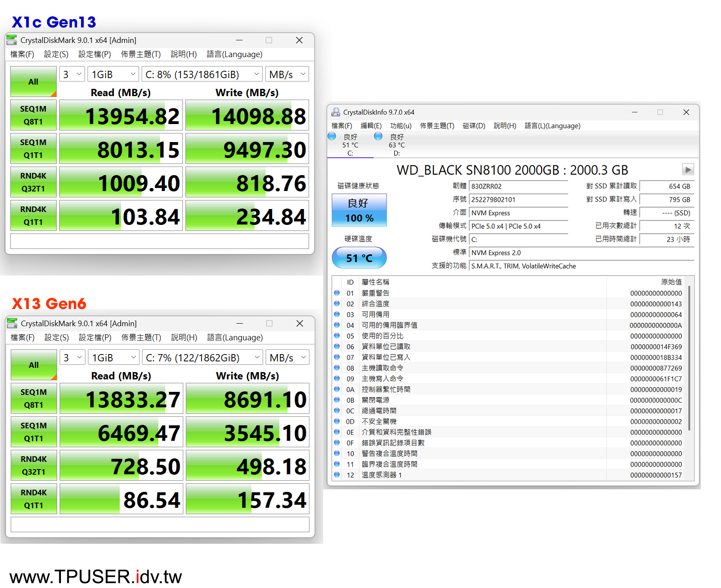Click the status dot for attribute 01
Viewport: 721px width, 588px height.
pos(337,293)
